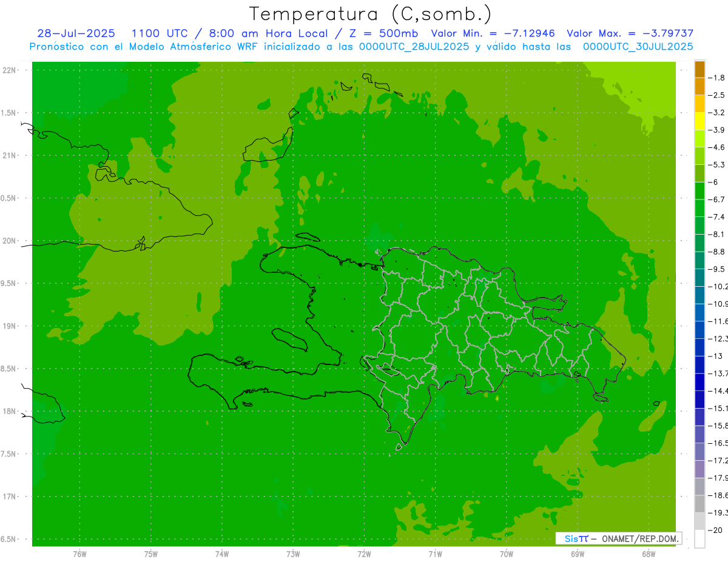The width and height of the screenshot is (728, 562).
Task: Click the 71W longitude label
Action: click(435, 554)
